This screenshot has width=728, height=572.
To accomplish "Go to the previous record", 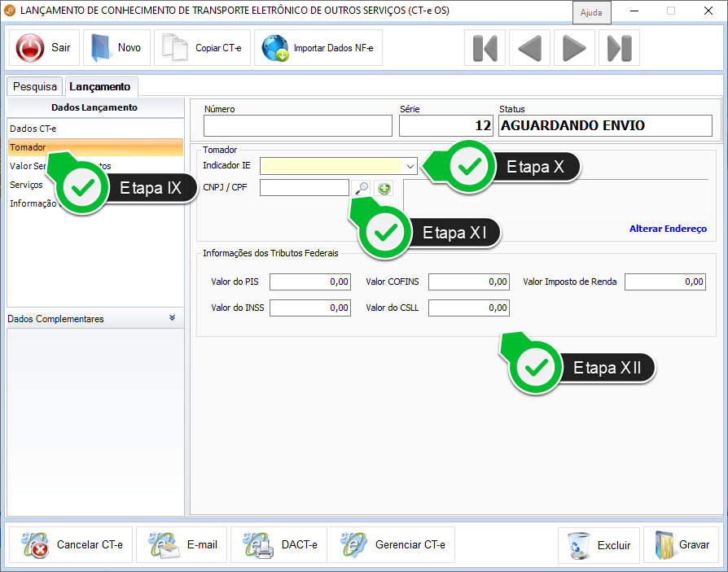I will point(529,48).
